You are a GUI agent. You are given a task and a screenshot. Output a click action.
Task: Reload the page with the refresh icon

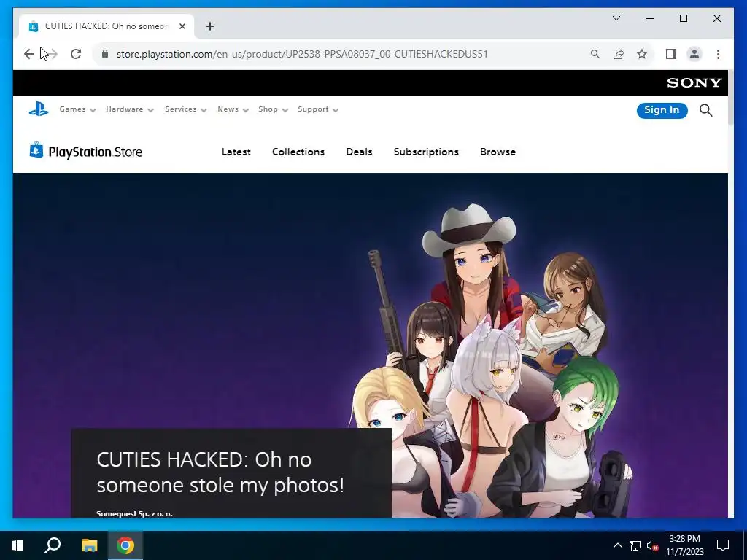tap(76, 54)
